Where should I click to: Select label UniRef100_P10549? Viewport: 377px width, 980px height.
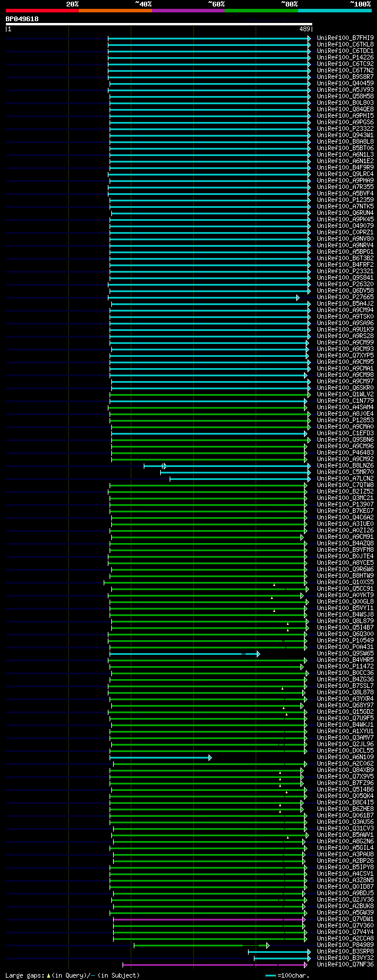345,640
